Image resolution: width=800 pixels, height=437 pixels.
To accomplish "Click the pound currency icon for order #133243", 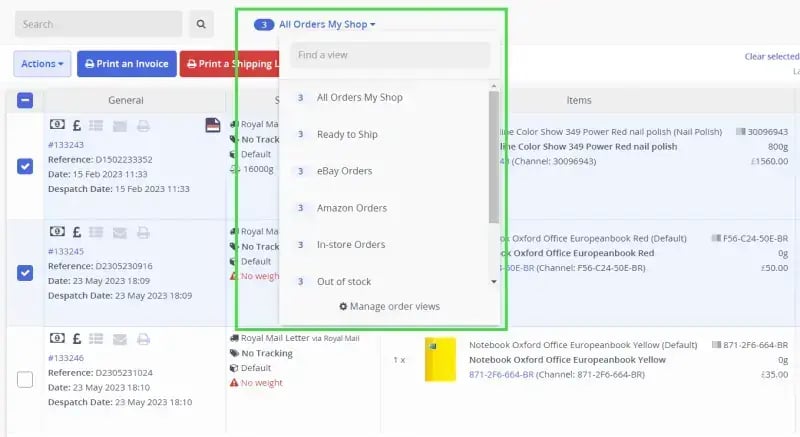I will pos(77,125).
